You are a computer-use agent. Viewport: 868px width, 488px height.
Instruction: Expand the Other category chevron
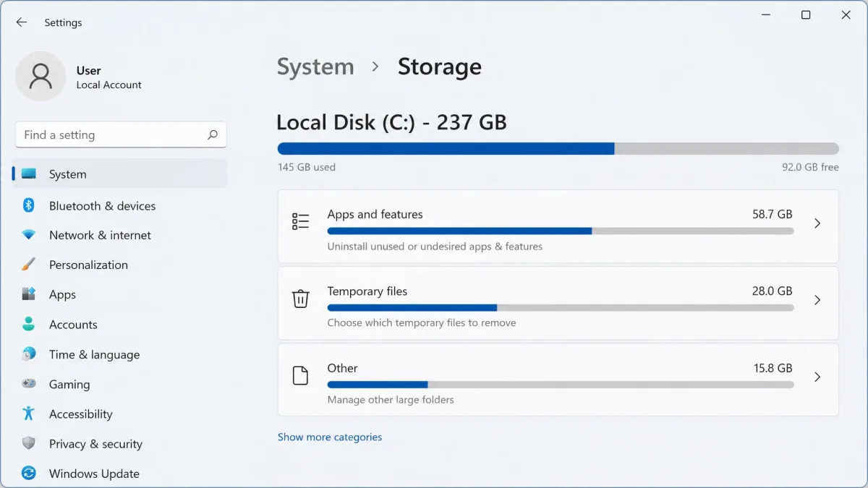coord(817,377)
